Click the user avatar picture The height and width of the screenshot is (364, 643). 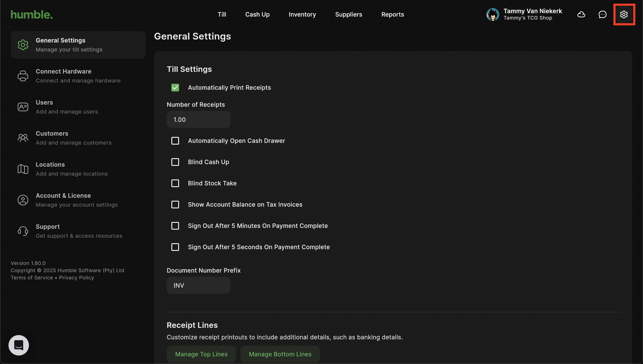point(492,14)
